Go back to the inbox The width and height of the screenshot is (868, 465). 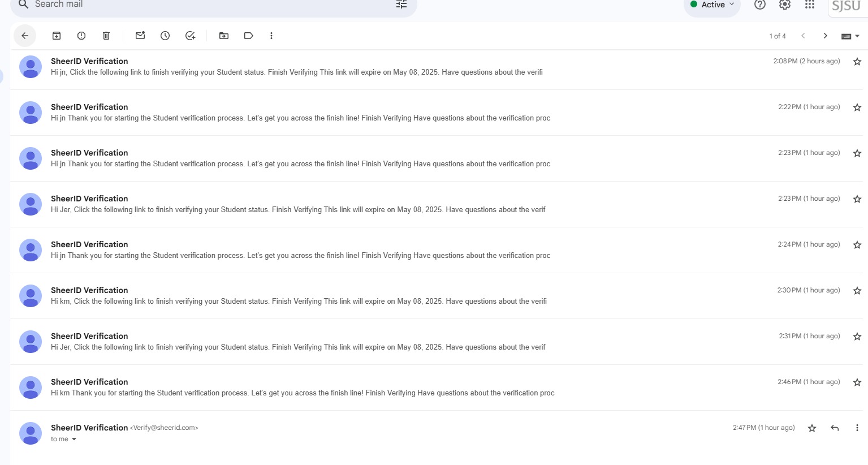[x=25, y=36]
